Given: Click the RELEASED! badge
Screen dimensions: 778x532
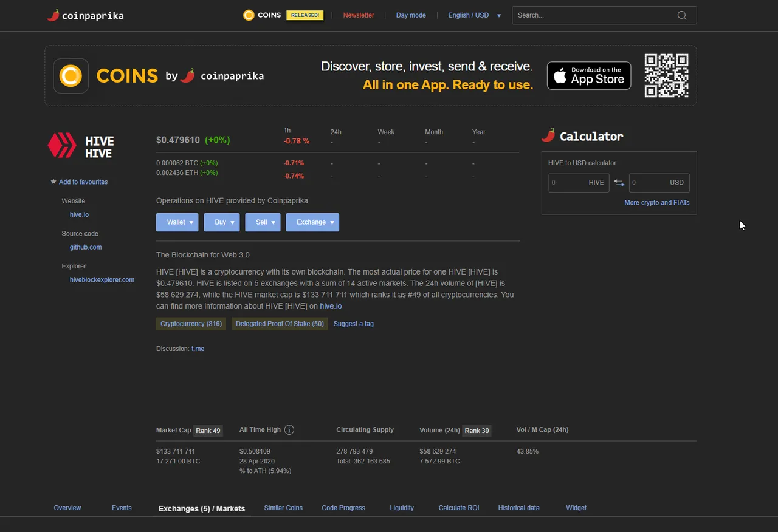Looking at the screenshot, I should (x=305, y=15).
